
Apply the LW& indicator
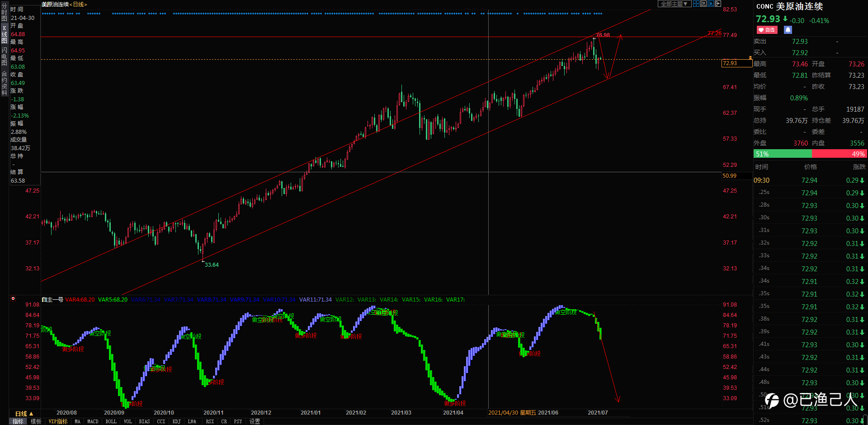(x=192, y=421)
